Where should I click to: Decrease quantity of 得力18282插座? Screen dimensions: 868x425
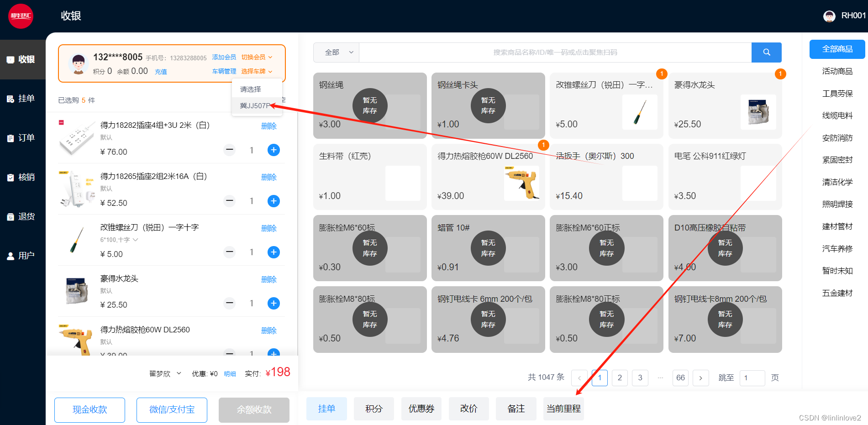point(230,150)
